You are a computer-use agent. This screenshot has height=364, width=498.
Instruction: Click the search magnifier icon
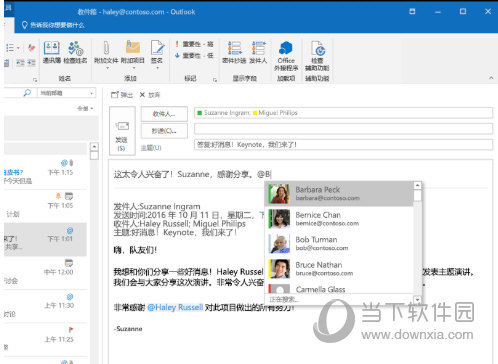27,93
